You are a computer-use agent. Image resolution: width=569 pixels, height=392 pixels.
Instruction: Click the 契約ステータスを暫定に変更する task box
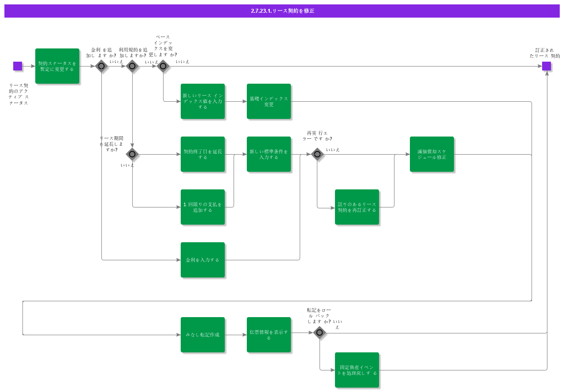[x=57, y=66]
